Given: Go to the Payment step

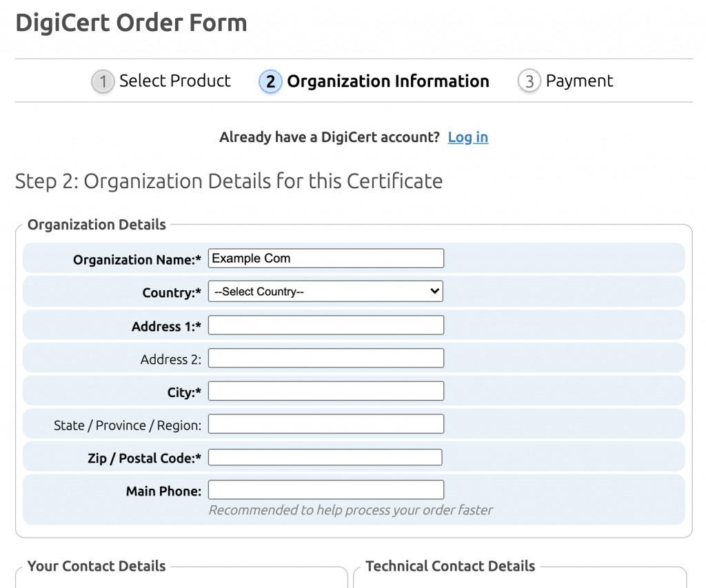Looking at the screenshot, I should [579, 81].
